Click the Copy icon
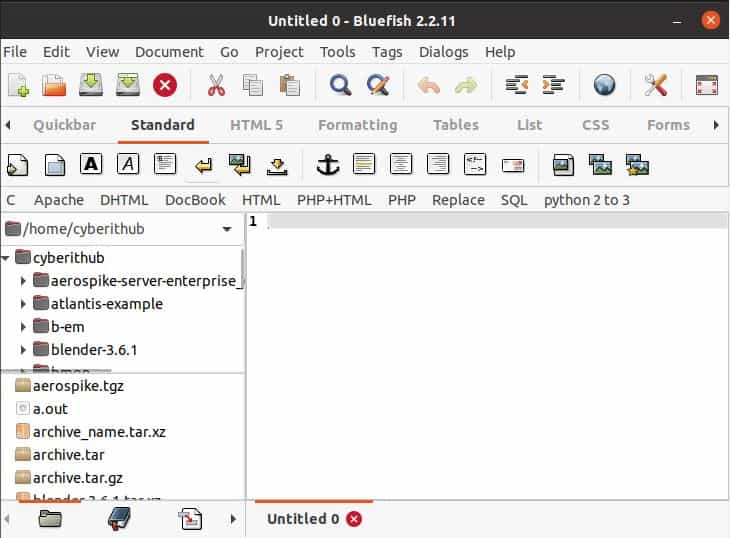730x538 pixels. [252, 85]
